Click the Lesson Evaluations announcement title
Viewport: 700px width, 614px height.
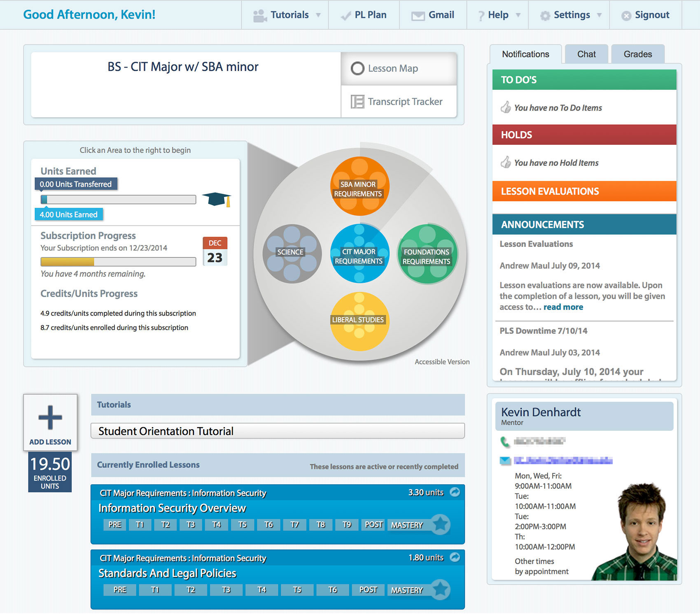point(536,244)
